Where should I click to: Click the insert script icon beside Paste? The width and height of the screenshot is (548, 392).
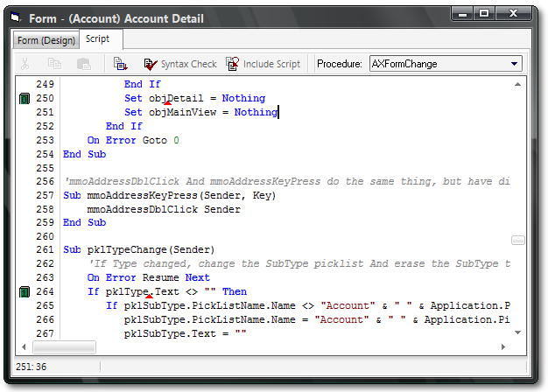121,64
